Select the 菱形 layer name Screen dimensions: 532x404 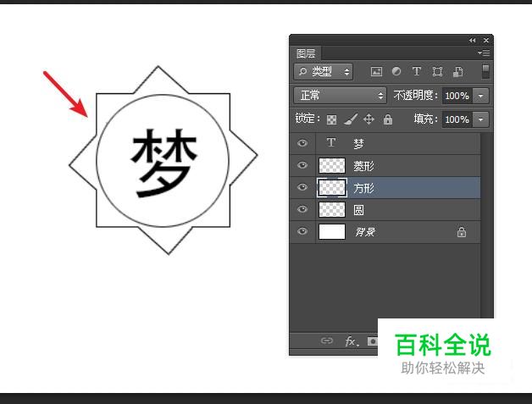(363, 166)
